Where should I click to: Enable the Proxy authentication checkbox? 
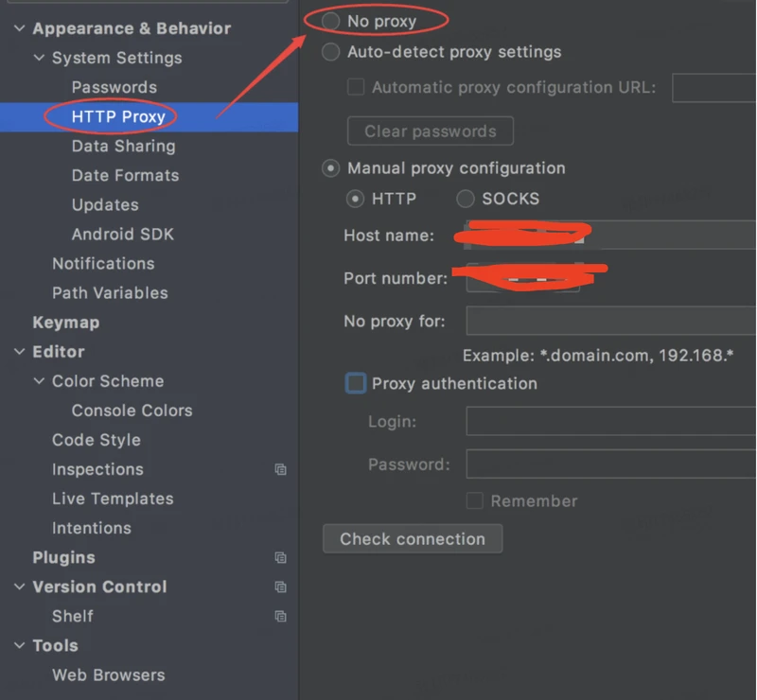coord(356,383)
